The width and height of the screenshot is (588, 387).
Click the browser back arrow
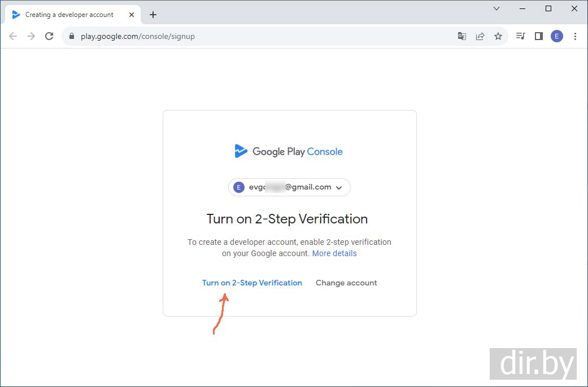13,36
